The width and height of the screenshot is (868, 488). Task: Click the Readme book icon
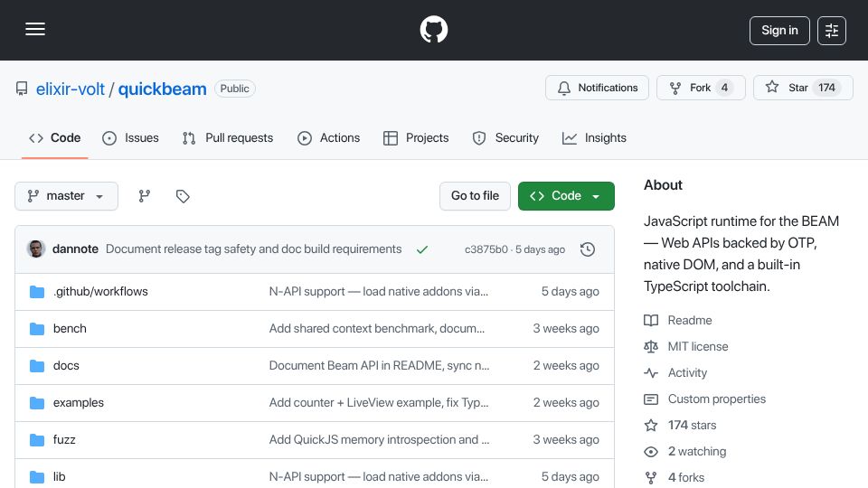pyautogui.click(x=651, y=320)
